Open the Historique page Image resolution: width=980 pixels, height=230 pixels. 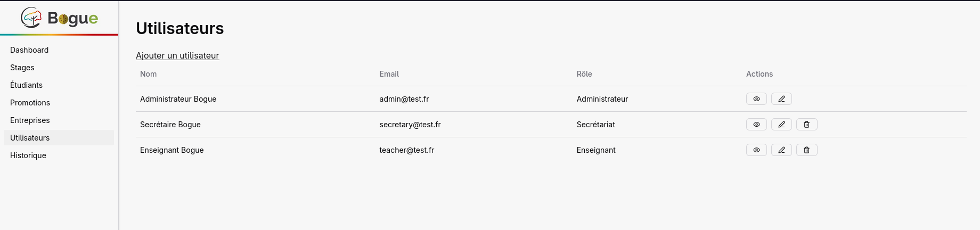28,155
